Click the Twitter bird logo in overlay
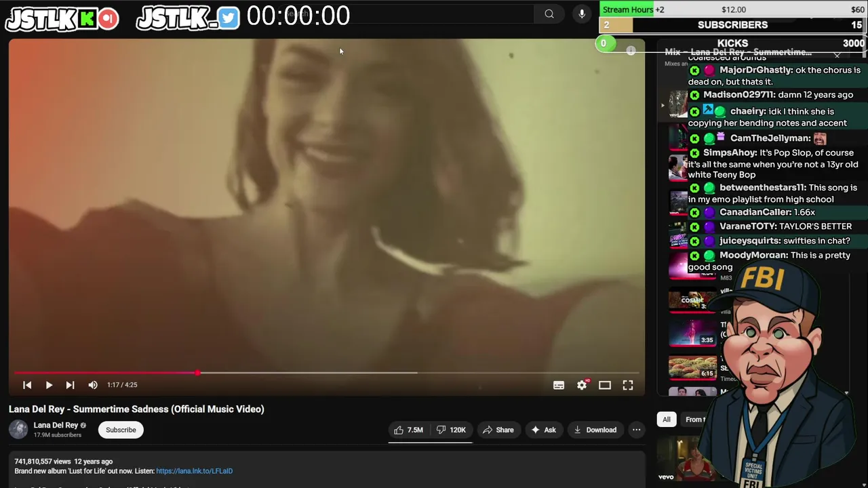 point(229,18)
